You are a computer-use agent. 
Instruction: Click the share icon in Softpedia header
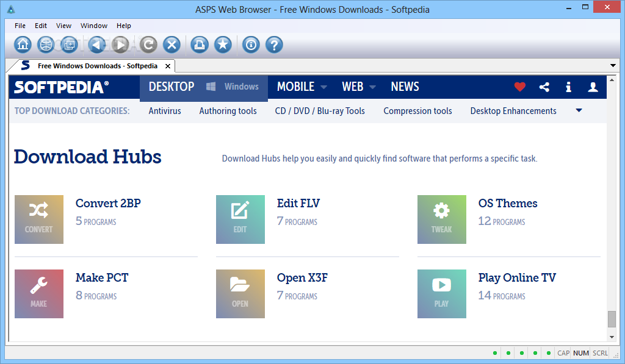[544, 87]
